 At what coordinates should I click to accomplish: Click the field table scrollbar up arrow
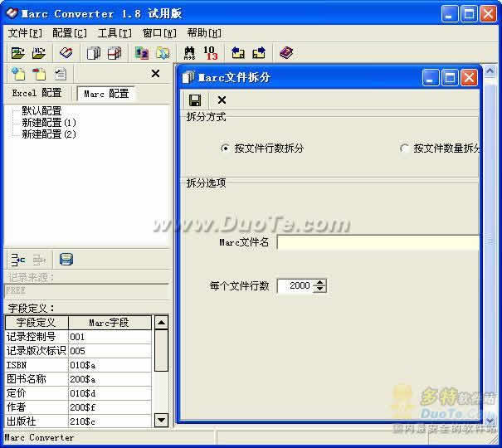pos(161,323)
